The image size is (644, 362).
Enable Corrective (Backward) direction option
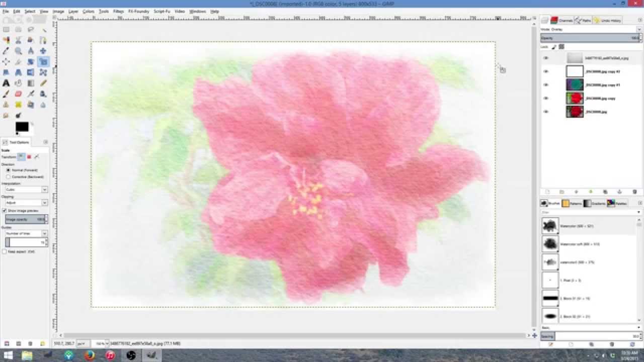point(8,176)
